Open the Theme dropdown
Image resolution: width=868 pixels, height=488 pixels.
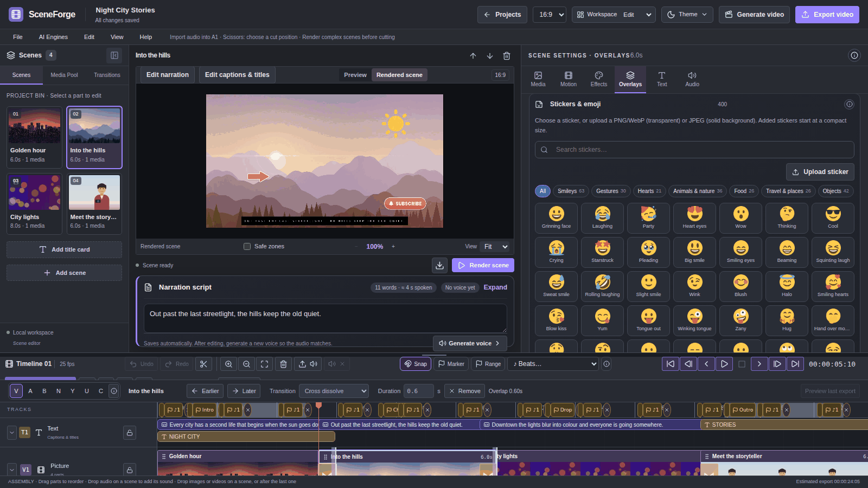point(687,15)
